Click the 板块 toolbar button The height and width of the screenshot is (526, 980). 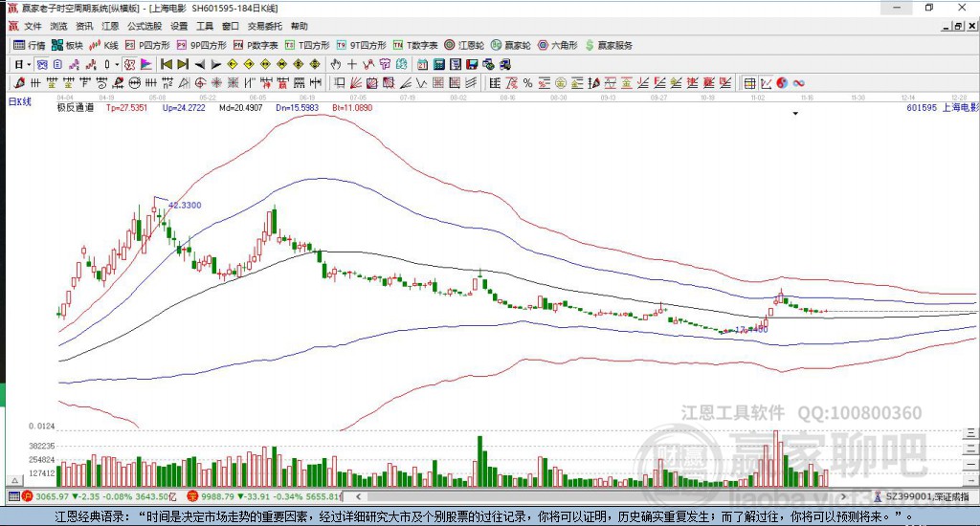[67, 45]
